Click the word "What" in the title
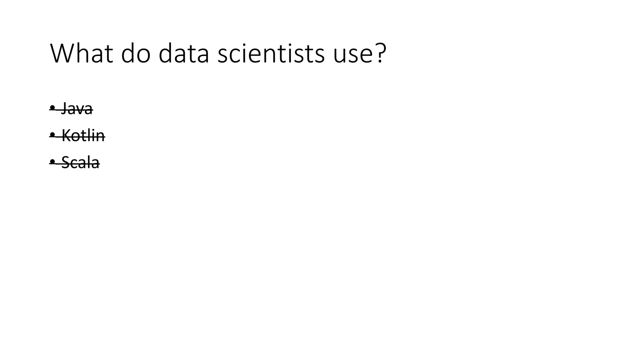Screen dimensions: 644x362 81,53
